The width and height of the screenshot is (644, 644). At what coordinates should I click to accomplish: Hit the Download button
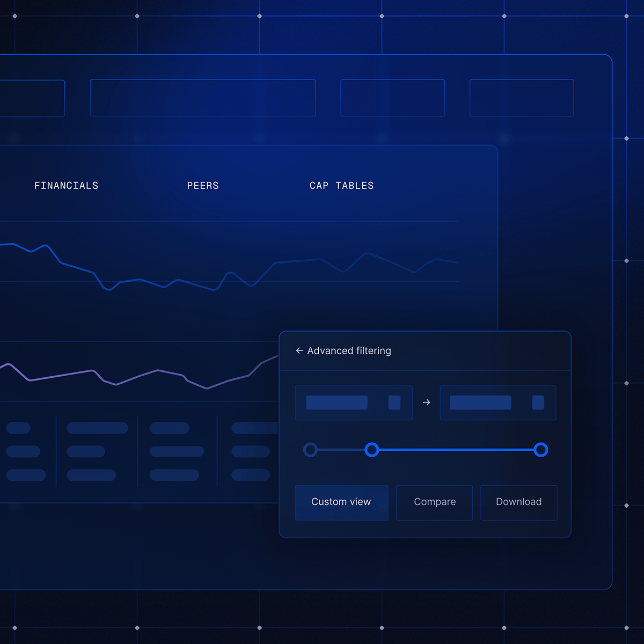(518, 502)
